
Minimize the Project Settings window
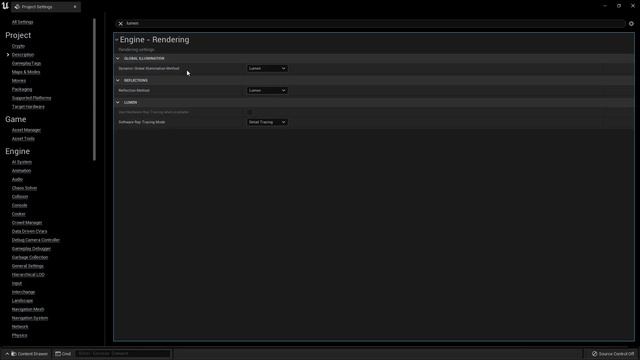605,6
